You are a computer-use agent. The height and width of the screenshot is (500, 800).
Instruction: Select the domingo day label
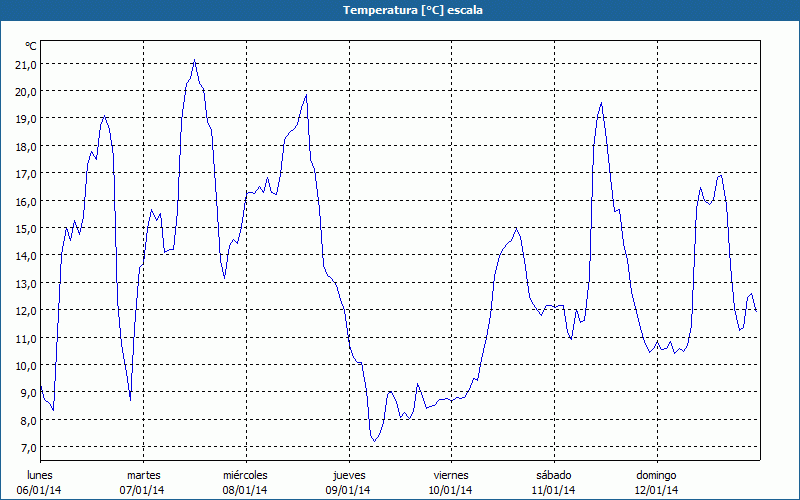(656, 475)
